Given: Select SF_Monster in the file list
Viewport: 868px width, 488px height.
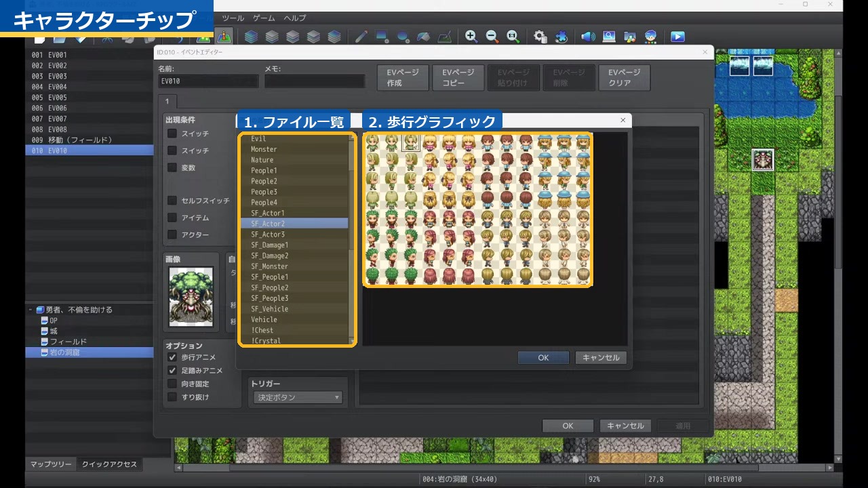Looking at the screenshot, I should 294,266.
